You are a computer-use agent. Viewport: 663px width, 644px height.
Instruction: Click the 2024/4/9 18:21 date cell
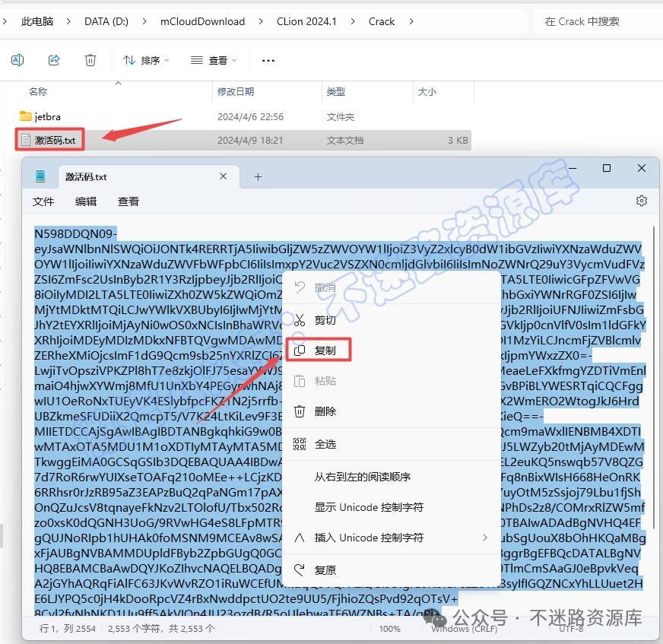click(x=250, y=141)
